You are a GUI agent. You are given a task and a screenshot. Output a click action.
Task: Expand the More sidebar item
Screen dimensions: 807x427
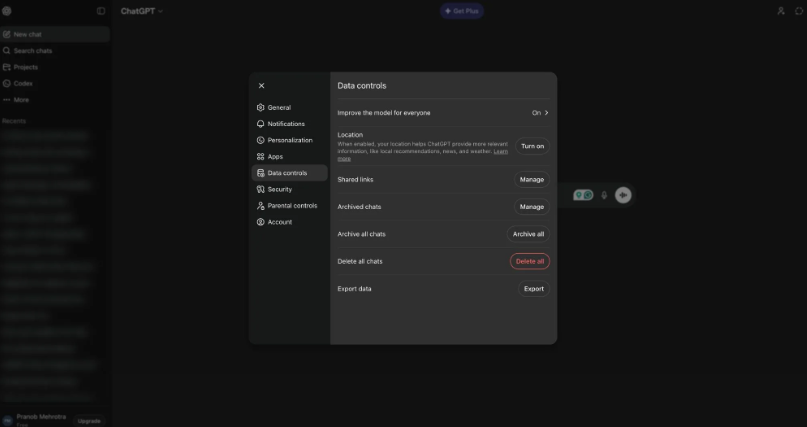[21, 100]
